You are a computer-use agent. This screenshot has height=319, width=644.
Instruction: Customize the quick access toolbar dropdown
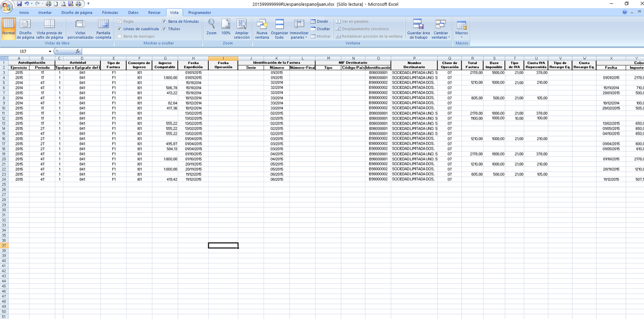[x=87, y=4]
